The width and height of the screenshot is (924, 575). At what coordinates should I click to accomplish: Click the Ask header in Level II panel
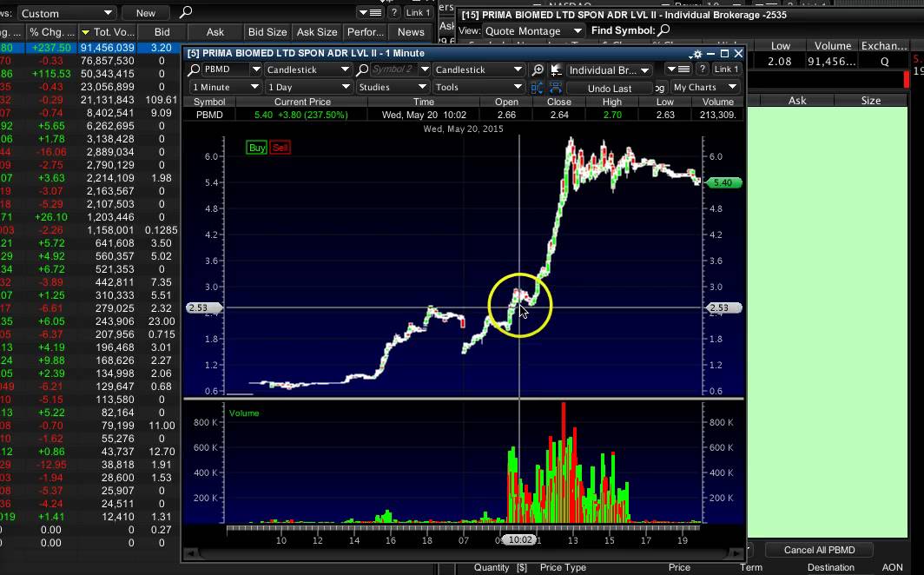click(797, 101)
